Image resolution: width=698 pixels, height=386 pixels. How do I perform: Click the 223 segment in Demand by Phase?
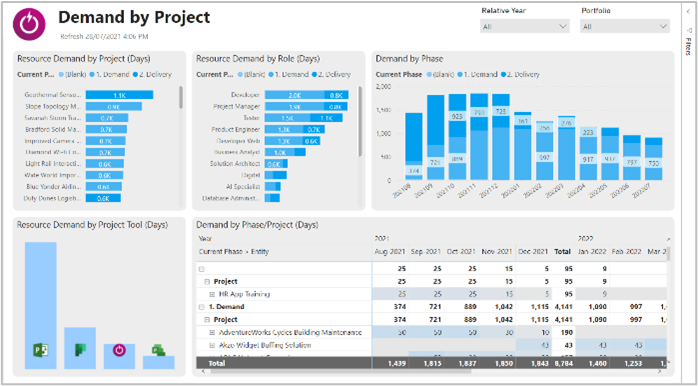588,132
